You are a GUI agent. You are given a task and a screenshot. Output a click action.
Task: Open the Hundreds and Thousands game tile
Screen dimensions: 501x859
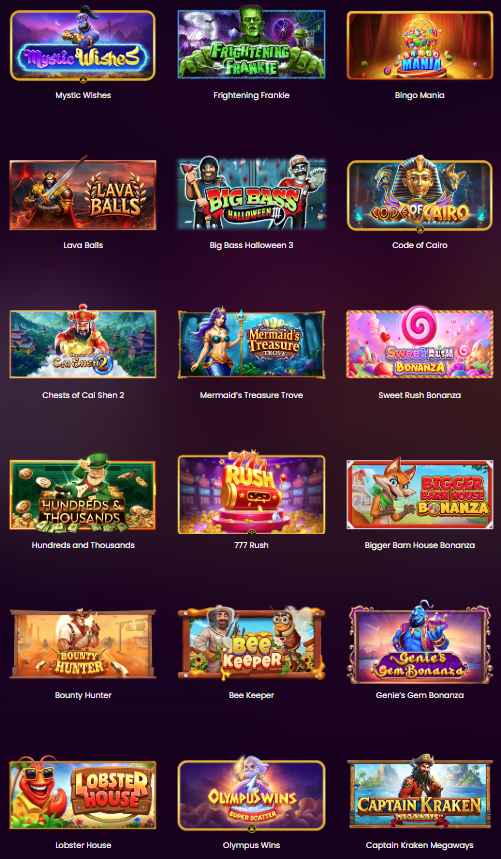83,494
